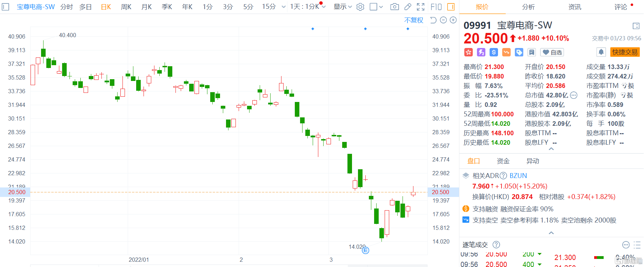Open the BZUN ADR link
The image size is (644, 267).
click(x=518, y=176)
